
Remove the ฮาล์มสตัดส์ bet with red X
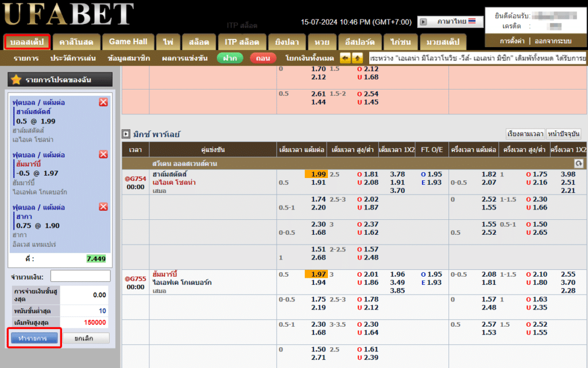(x=103, y=102)
